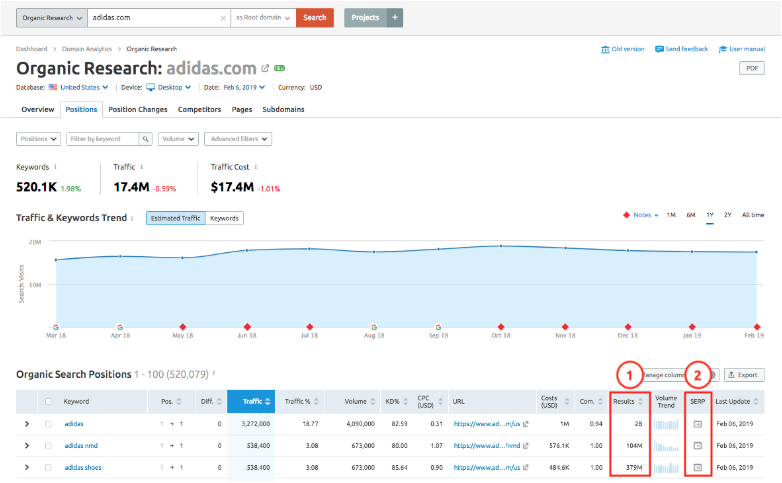The width and height of the screenshot is (782, 483).
Task: Focus the Filter by keyword field
Action: click(x=103, y=139)
